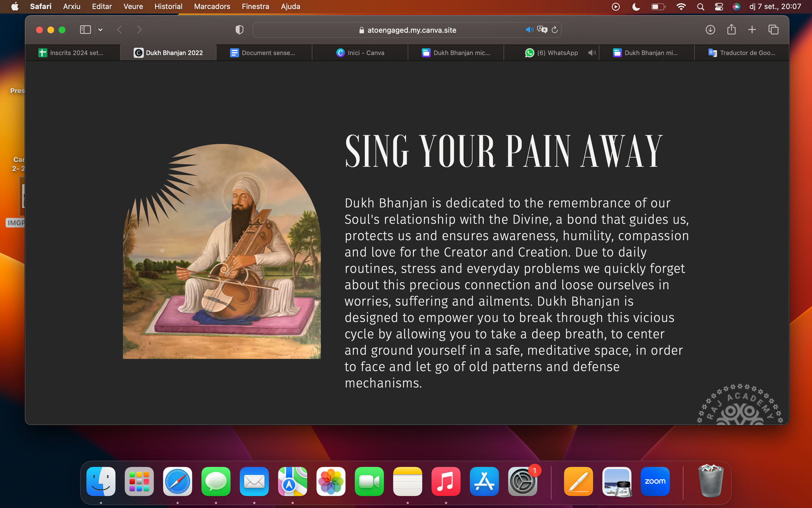
Task: Toggle Focus moon icon in menu bar
Action: point(636,7)
